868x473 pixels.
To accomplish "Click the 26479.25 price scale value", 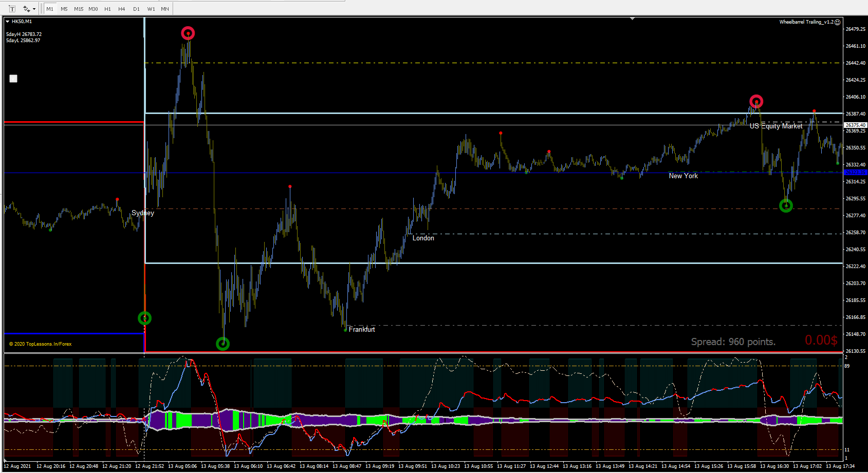I will click(856, 29).
